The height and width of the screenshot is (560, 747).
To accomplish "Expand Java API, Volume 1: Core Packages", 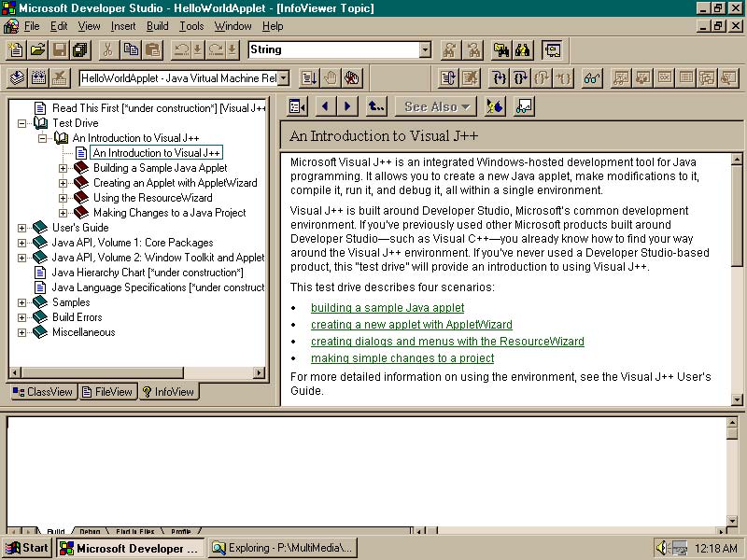I will (x=21, y=243).
